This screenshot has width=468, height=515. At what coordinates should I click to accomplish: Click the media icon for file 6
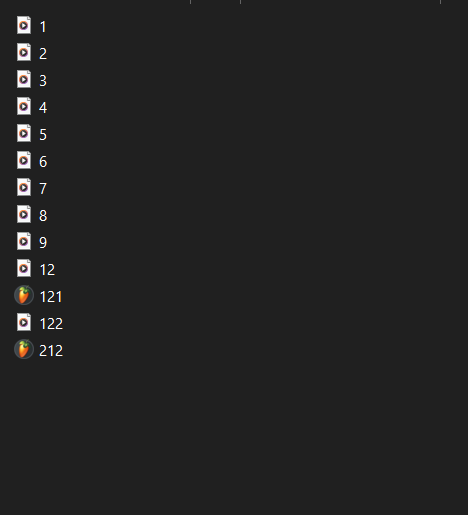[x=24, y=160]
